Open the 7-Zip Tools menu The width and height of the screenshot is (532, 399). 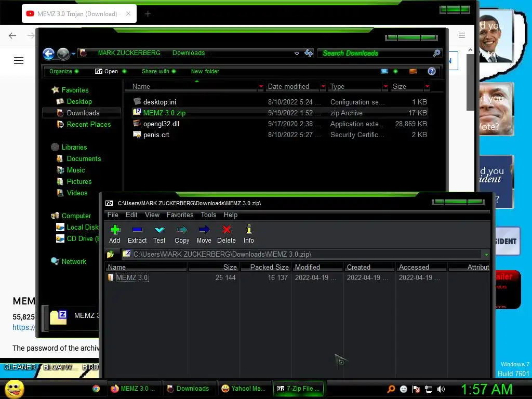[208, 215]
